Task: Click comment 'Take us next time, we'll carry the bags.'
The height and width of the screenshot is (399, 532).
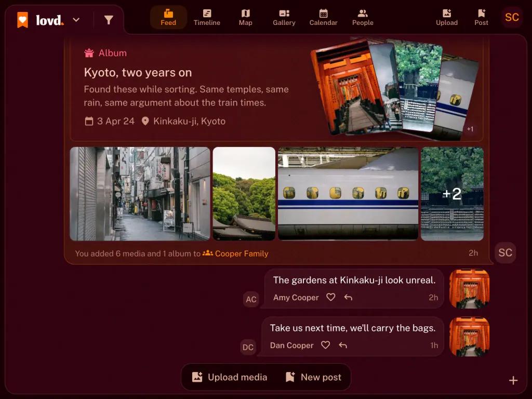Action: 353,328
